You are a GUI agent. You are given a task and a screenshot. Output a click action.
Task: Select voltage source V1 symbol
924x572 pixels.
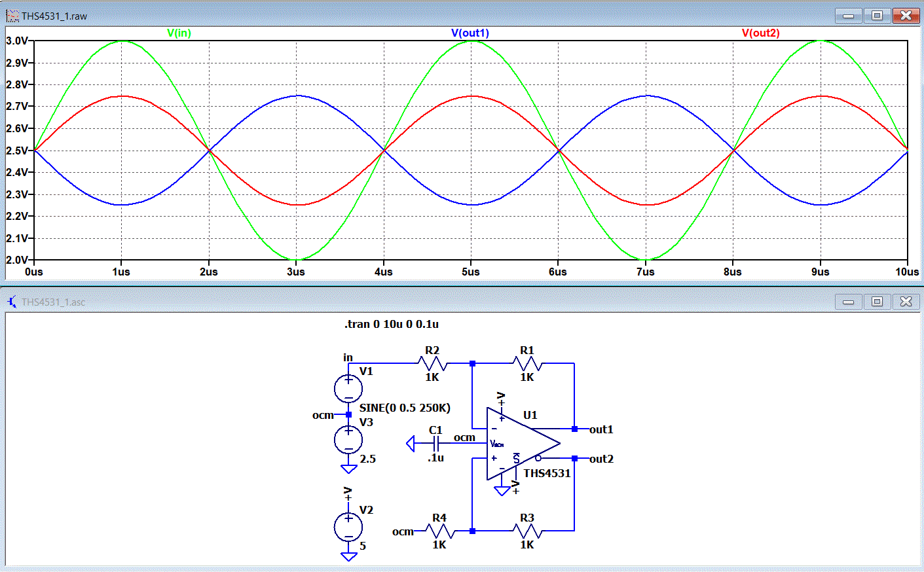[x=348, y=389]
